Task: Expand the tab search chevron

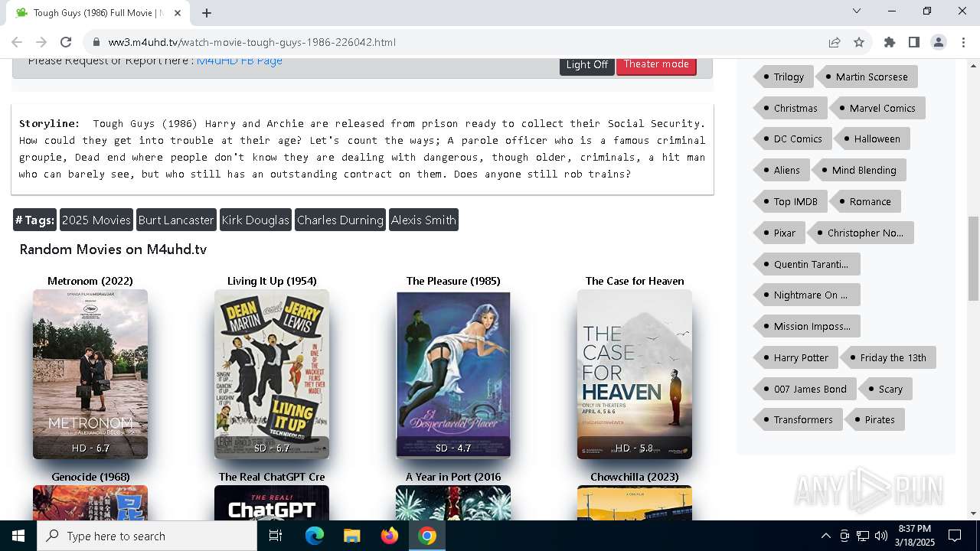Action: point(857,11)
